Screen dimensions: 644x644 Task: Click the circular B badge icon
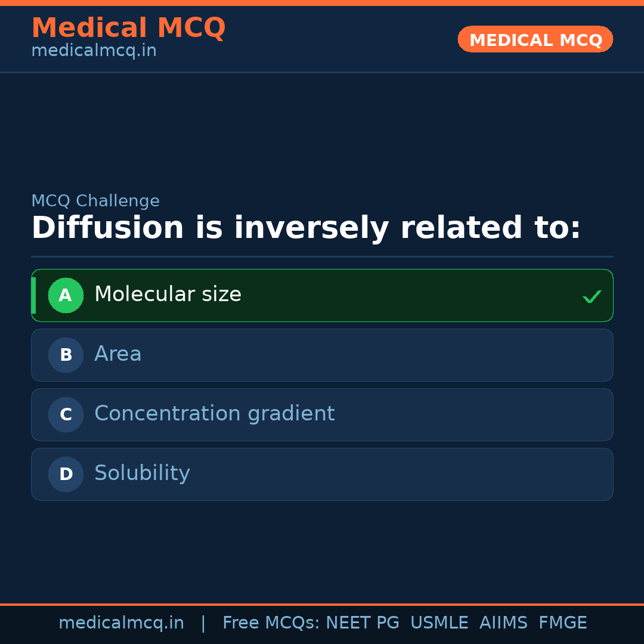coord(66,355)
